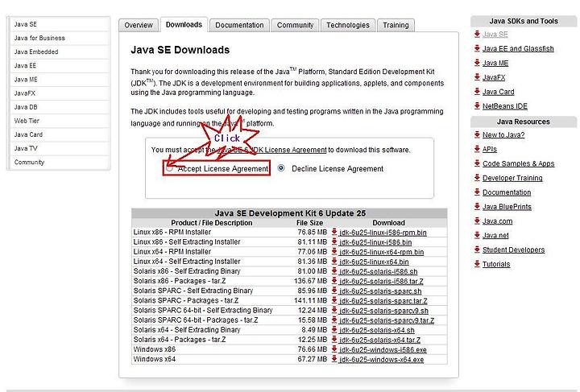Open the Java SE 6 JDK License Agreement link
This screenshot has width=580, height=392.
tap(271, 150)
